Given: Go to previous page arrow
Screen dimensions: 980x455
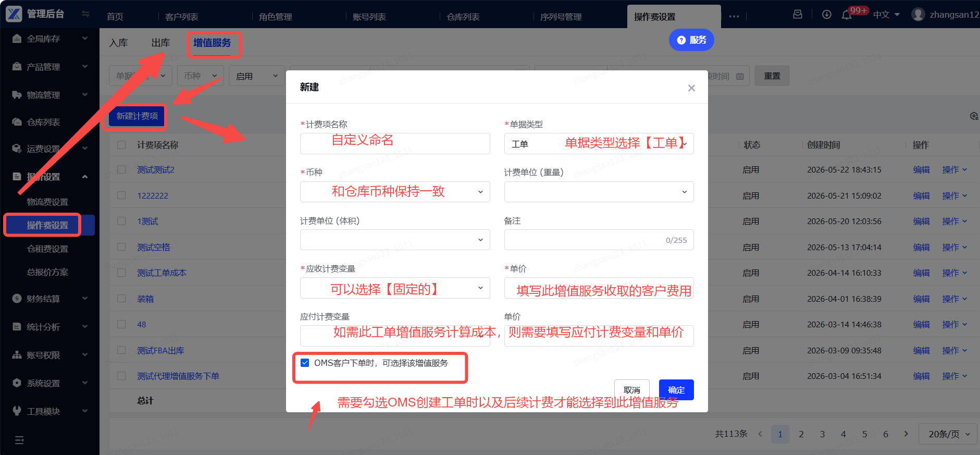Looking at the screenshot, I should (x=760, y=434).
